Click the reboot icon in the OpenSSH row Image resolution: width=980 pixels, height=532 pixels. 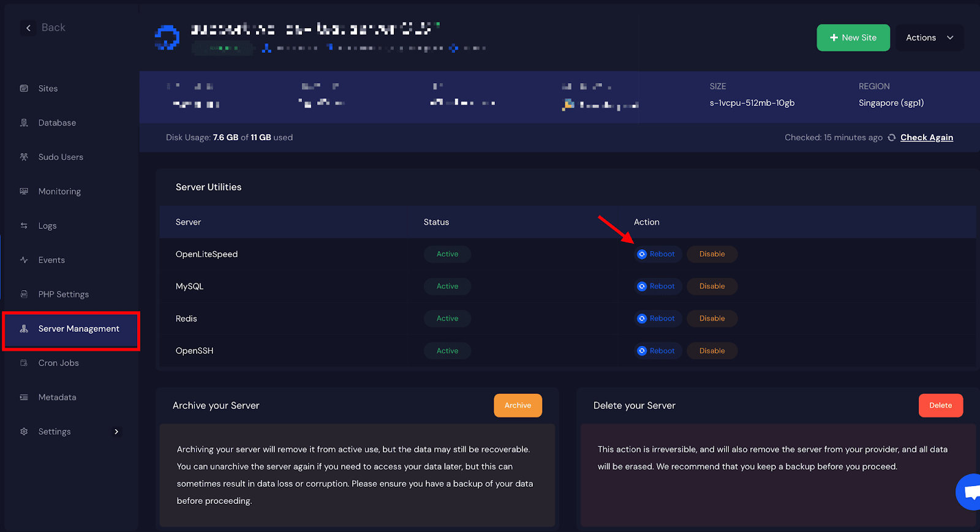(642, 351)
